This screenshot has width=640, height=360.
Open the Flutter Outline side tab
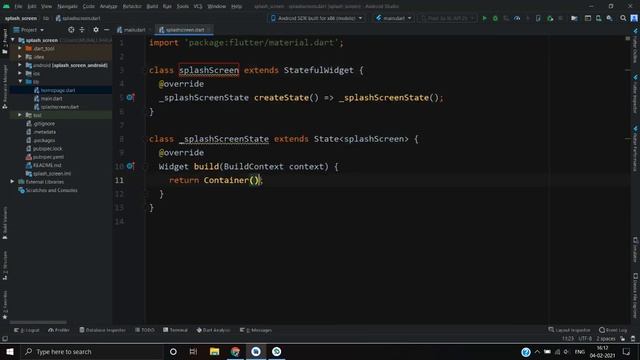635,47
